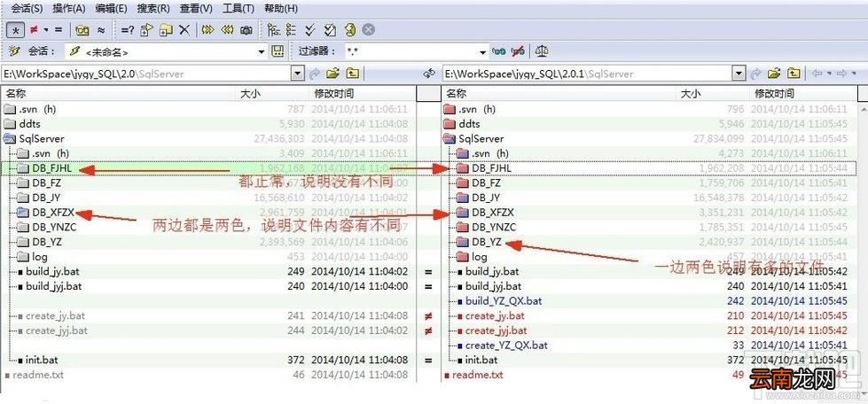The height and width of the screenshot is (404, 868).
Task: Sort right pane by 名称 column header
Action: point(559,94)
